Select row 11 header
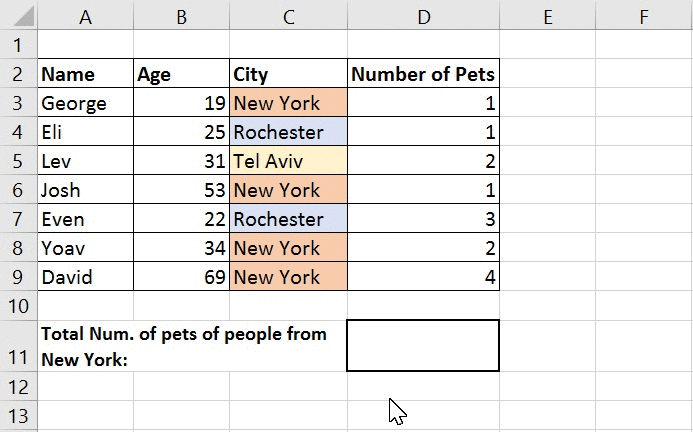This screenshot has width=693, height=432. point(18,345)
